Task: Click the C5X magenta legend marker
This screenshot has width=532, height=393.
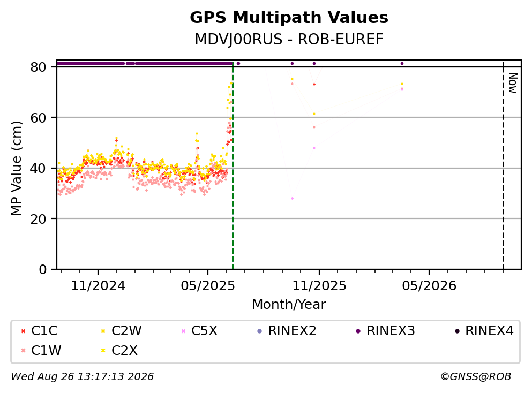Action: point(184,331)
